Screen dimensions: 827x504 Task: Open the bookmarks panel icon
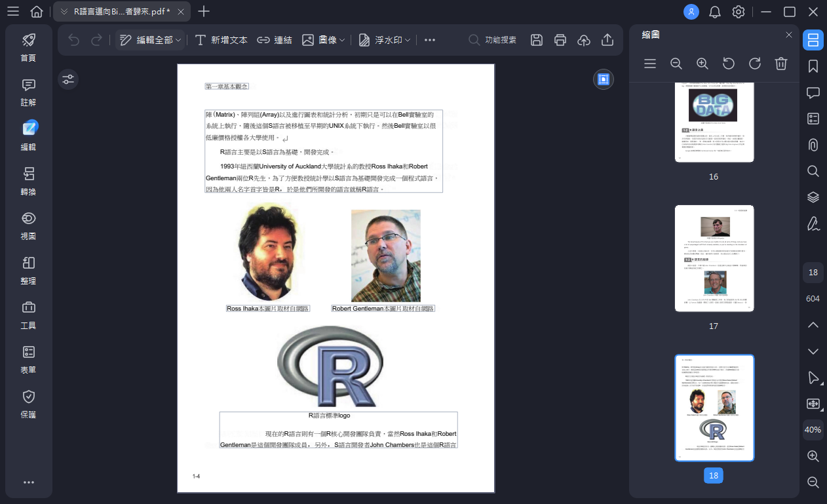[x=813, y=66]
